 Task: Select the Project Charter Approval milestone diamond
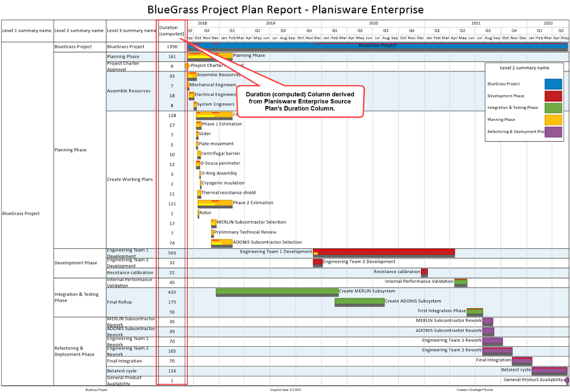click(187, 66)
